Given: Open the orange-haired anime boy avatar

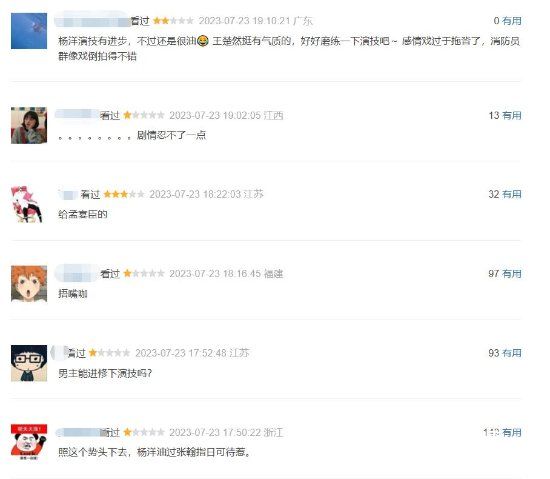Looking at the screenshot, I should point(29,284).
